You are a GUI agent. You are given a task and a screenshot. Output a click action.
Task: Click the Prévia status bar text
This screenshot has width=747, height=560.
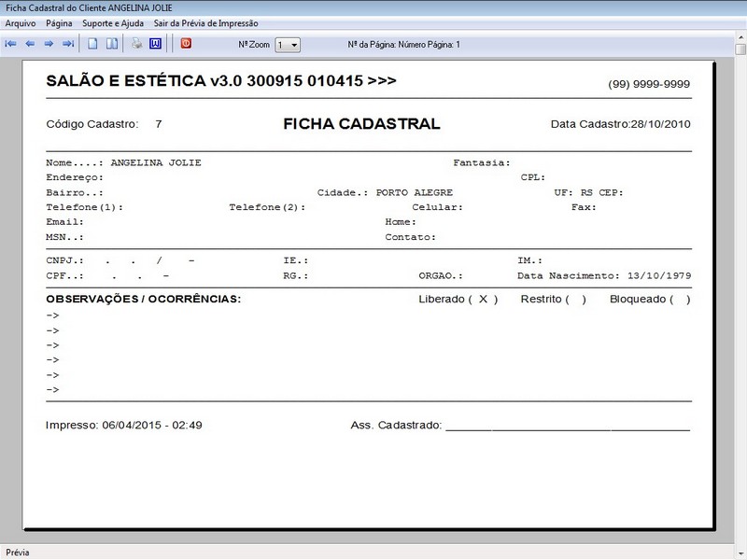(x=18, y=553)
